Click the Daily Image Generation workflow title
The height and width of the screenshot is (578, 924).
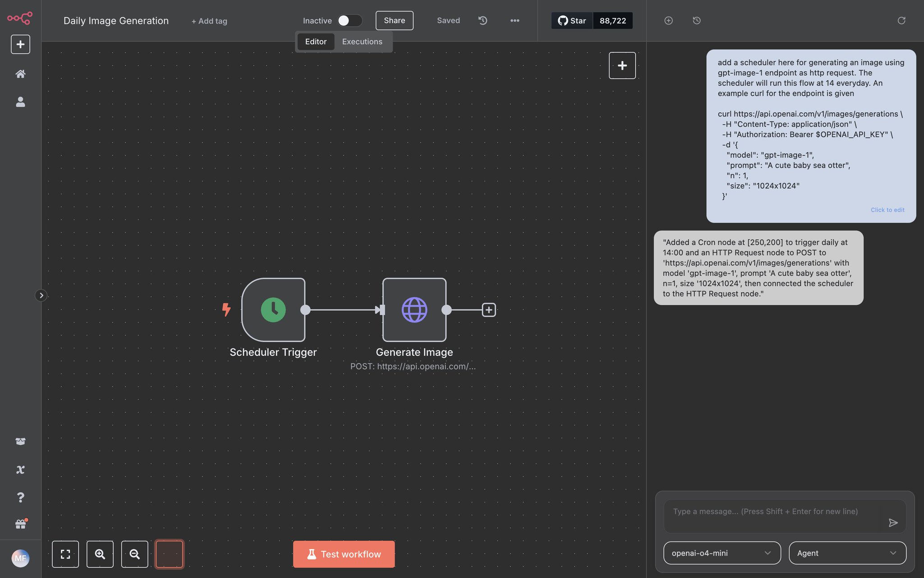(x=116, y=21)
